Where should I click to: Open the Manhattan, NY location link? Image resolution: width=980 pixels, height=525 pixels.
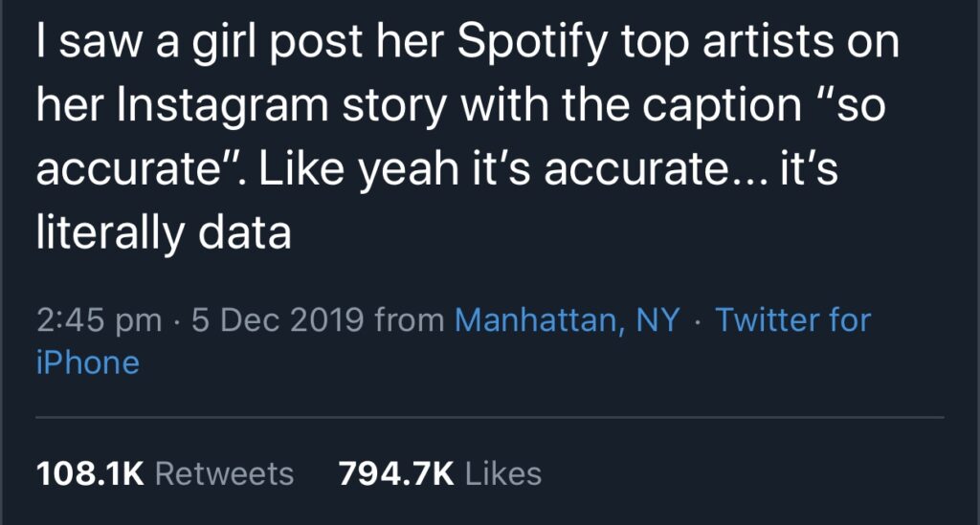(x=567, y=320)
